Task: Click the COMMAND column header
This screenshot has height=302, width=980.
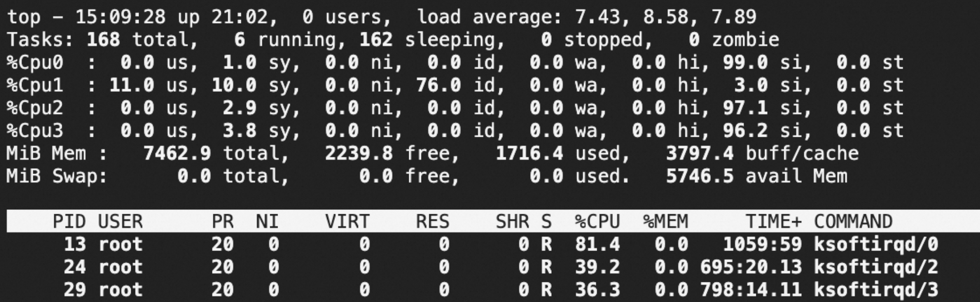Action: (x=853, y=222)
